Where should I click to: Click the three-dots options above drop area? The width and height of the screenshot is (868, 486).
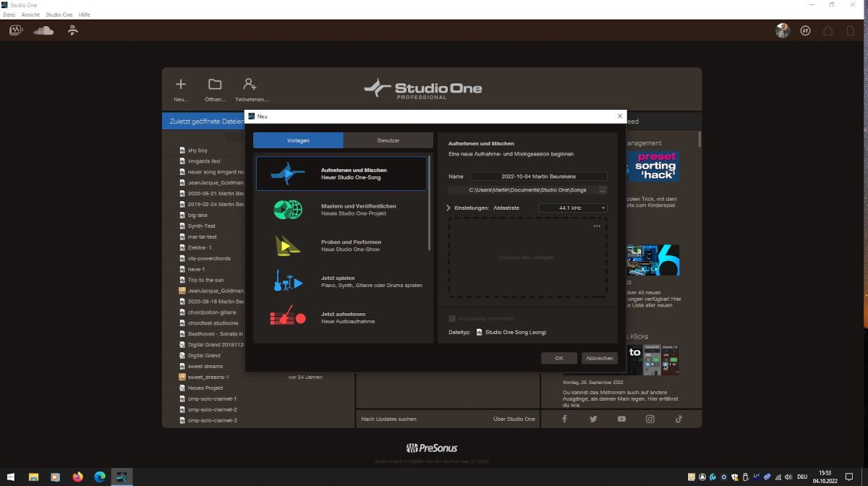597,226
